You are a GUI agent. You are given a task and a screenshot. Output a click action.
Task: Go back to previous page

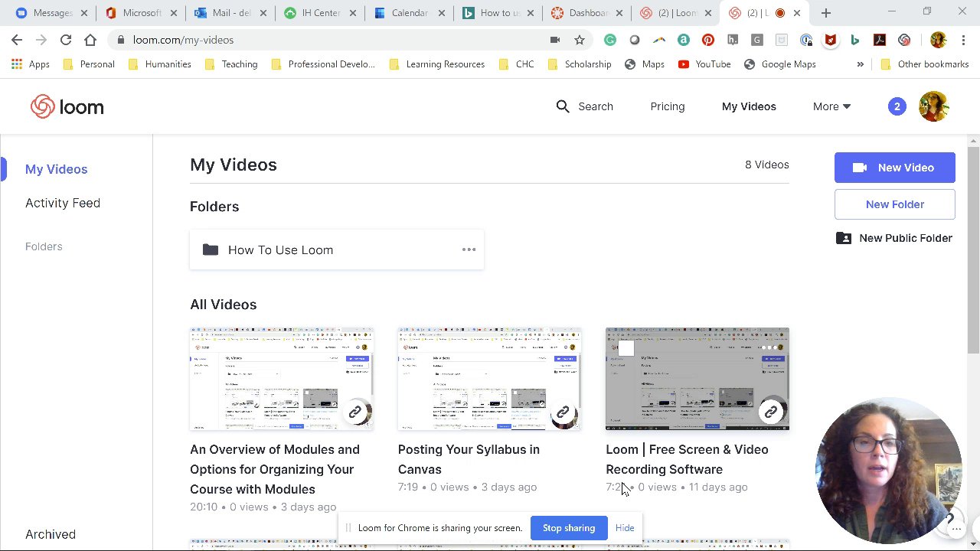click(x=17, y=40)
